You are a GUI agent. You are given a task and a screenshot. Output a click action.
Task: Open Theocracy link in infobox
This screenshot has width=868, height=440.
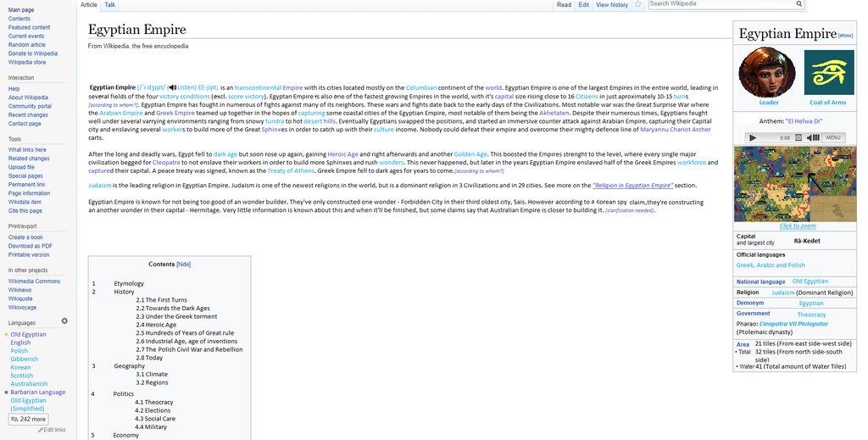point(811,315)
